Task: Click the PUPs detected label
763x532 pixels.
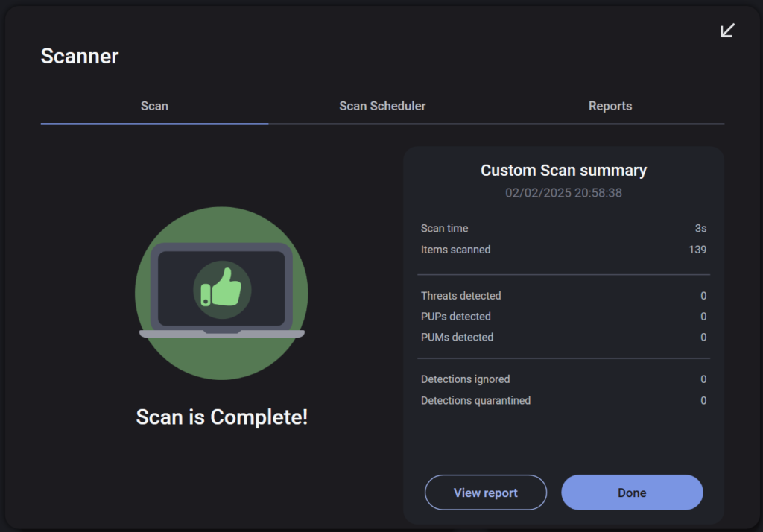Action: point(455,317)
